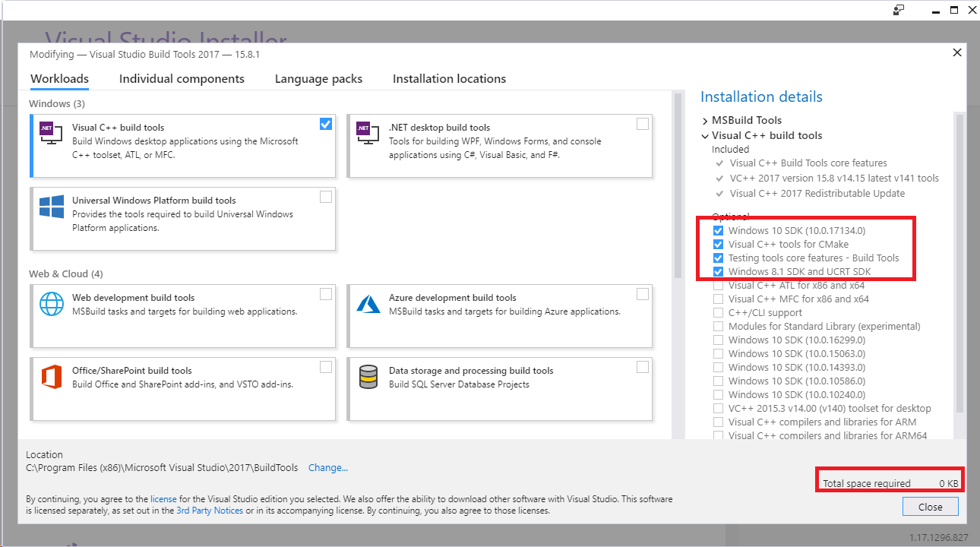Open the Language packs tab

pos(318,78)
